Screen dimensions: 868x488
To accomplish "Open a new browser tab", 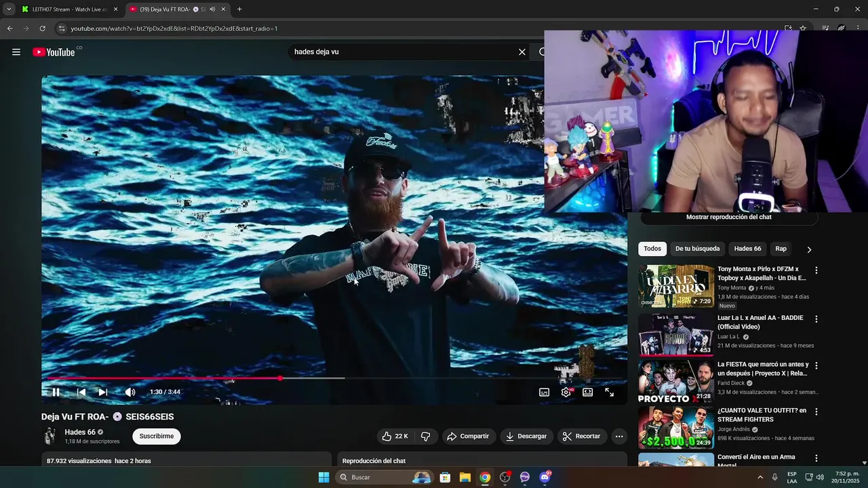I will click(239, 9).
